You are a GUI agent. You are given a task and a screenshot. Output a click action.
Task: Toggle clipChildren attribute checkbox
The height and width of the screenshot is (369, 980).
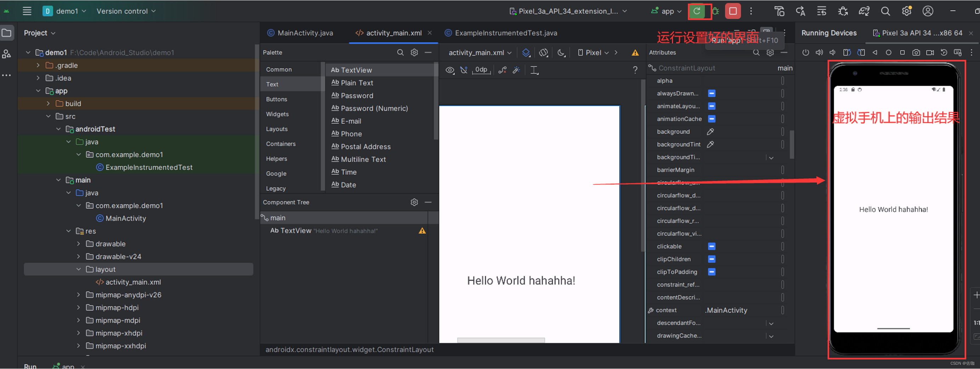tap(711, 259)
